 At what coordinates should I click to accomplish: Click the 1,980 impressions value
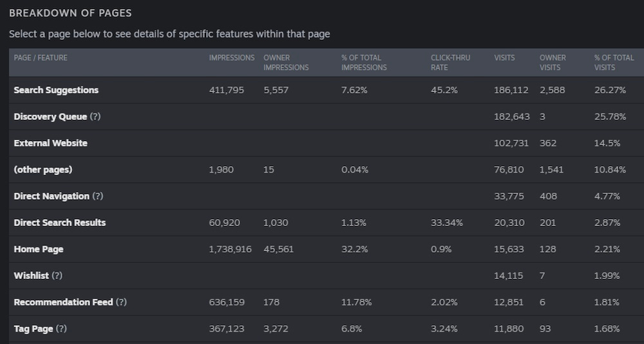click(222, 169)
